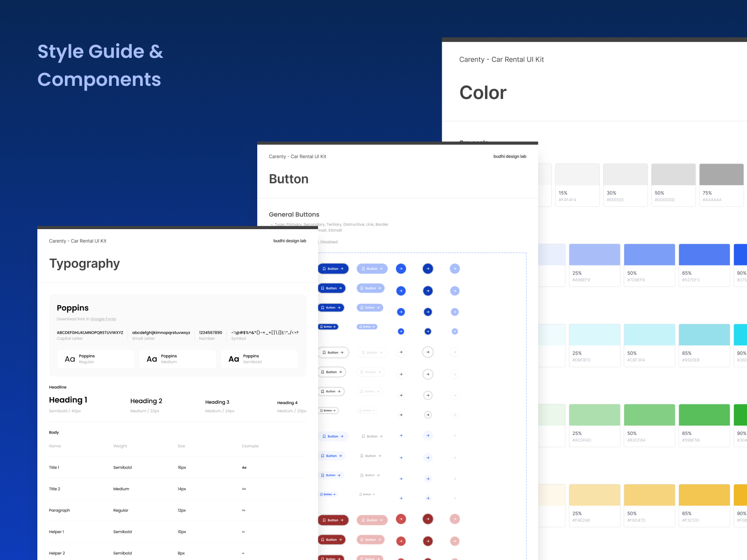
Task: Click the second-largest bright red arrow icon button
Action: pos(401,541)
